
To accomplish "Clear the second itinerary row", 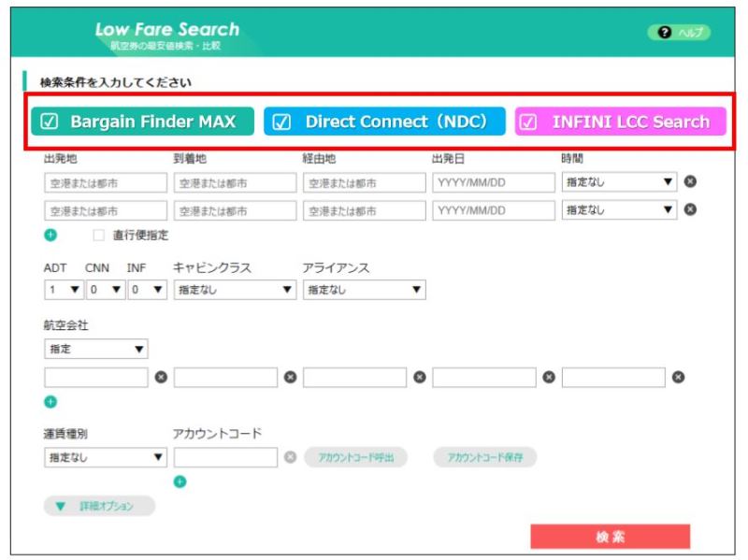I will pos(690,209).
